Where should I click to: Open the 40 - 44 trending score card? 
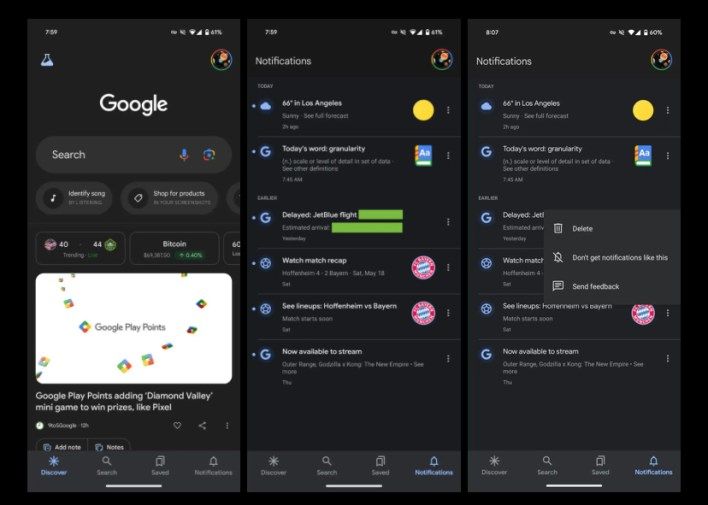tap(80, 248)
